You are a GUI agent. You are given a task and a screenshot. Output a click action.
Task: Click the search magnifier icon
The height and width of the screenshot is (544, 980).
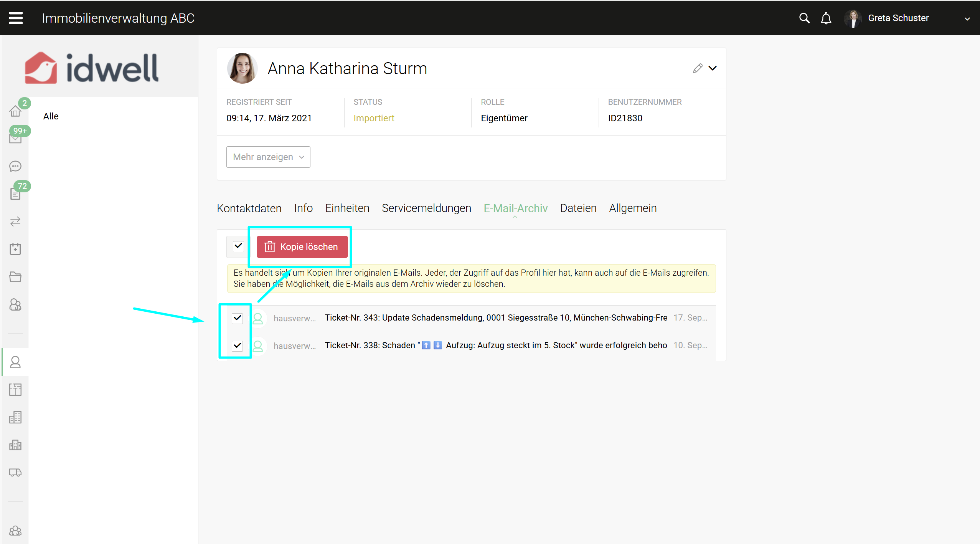tap(804, 18)
